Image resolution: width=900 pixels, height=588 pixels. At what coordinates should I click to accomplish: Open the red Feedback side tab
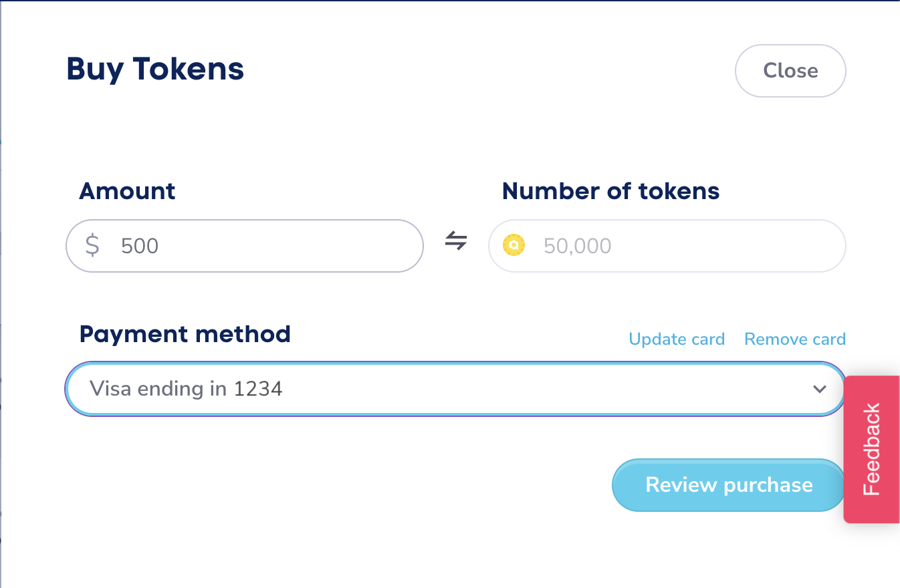coord(872,449)
